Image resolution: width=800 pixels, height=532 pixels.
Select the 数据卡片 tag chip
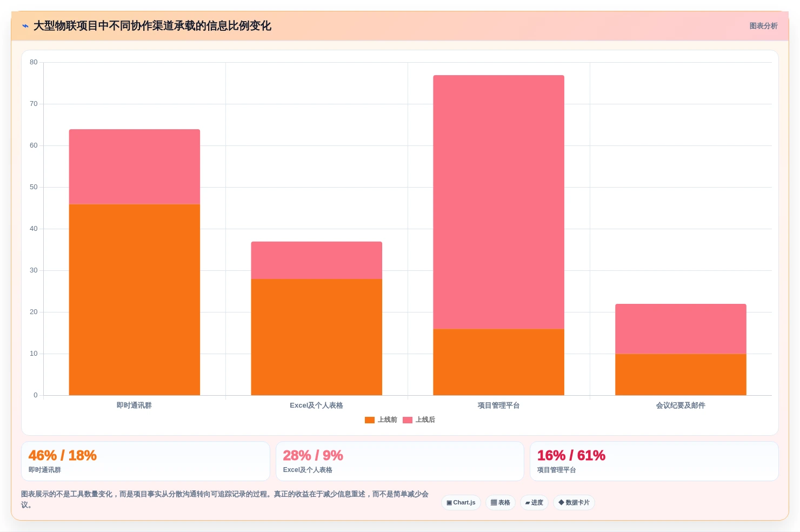pos(574,502)
